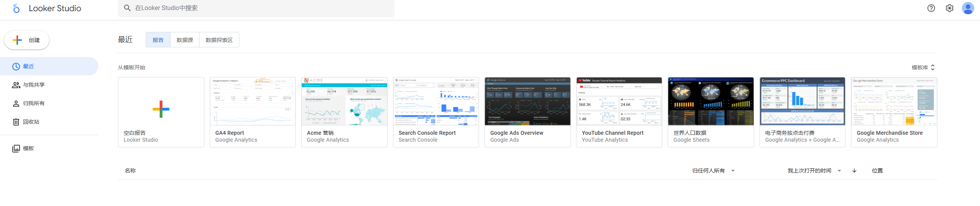Image resolution: width=980 pixels, height=206 pixels.
Task: Click the Looker Studio title text
Action: coord(55,8)
